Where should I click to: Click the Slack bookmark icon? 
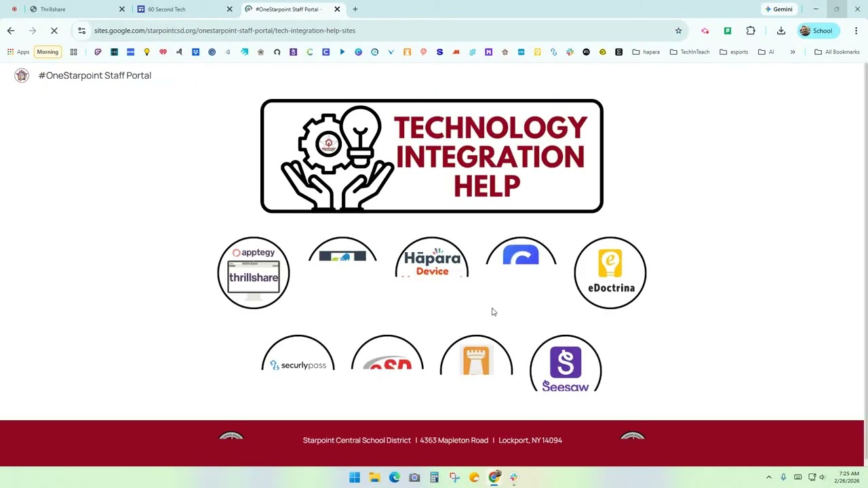pyautogui.click(x=570, y=52)
